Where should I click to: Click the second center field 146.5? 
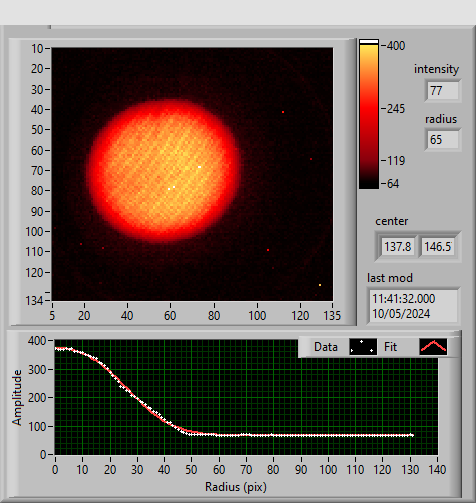click(x=437, y=247)
